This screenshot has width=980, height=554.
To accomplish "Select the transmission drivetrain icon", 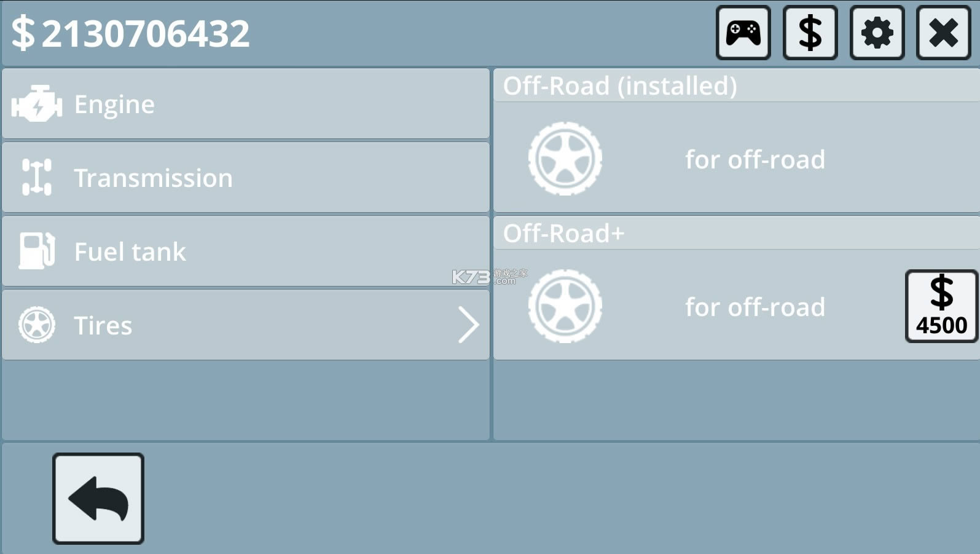I will tap(37, 177).
